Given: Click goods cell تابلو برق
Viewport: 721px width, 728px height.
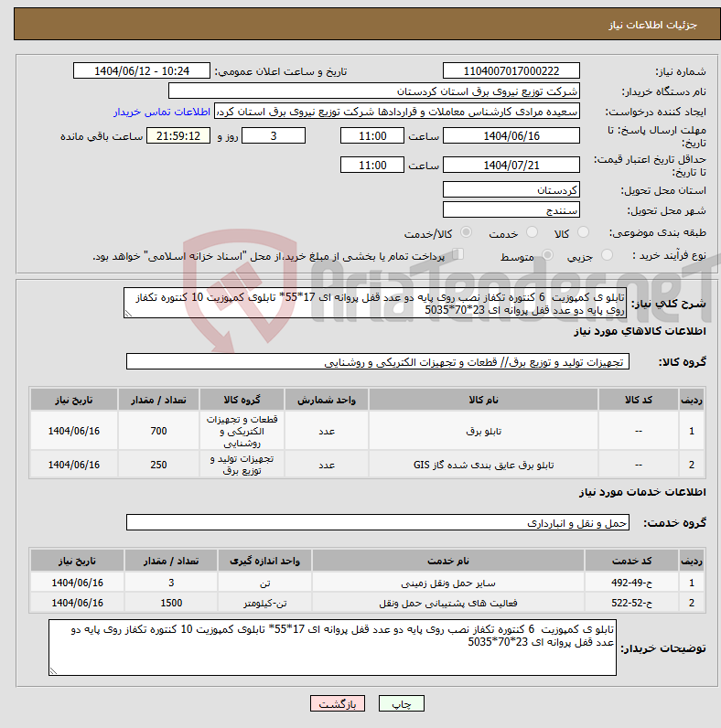Looking at the screenshot, I should tap(483, 431).
